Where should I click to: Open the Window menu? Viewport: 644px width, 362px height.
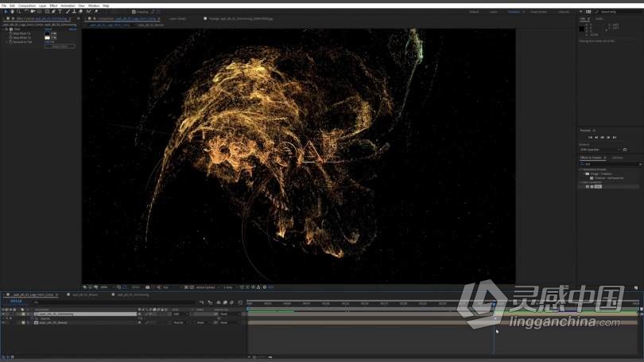click(94, 6)
